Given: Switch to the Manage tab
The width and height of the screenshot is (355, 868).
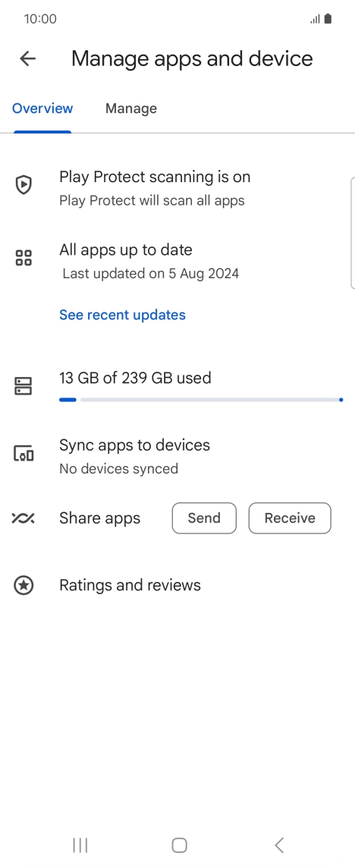Looking at the screenshot, I should tap(131, 108).
